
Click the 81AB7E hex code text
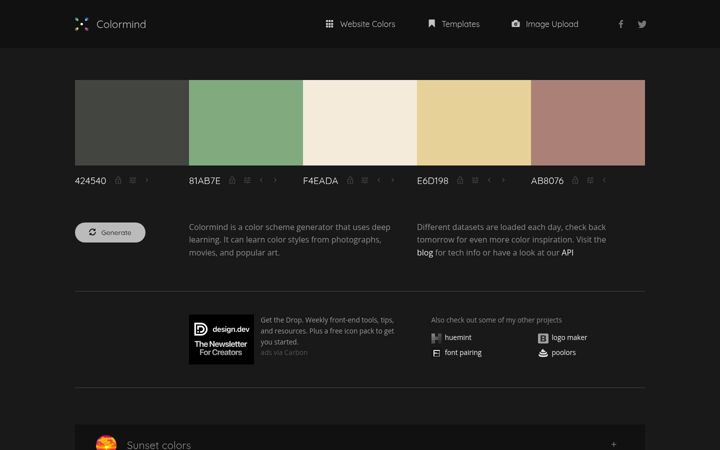205,180
